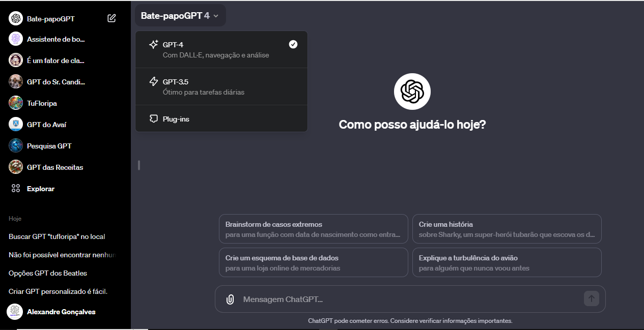Select the Explorar grid icon
The width and height of the screenshot is (644, 330).
pos(15,188)
